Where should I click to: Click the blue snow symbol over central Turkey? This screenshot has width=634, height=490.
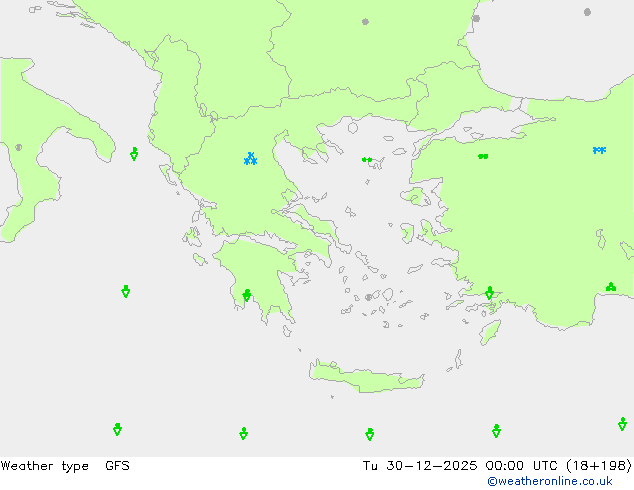(x=599, y=150)
